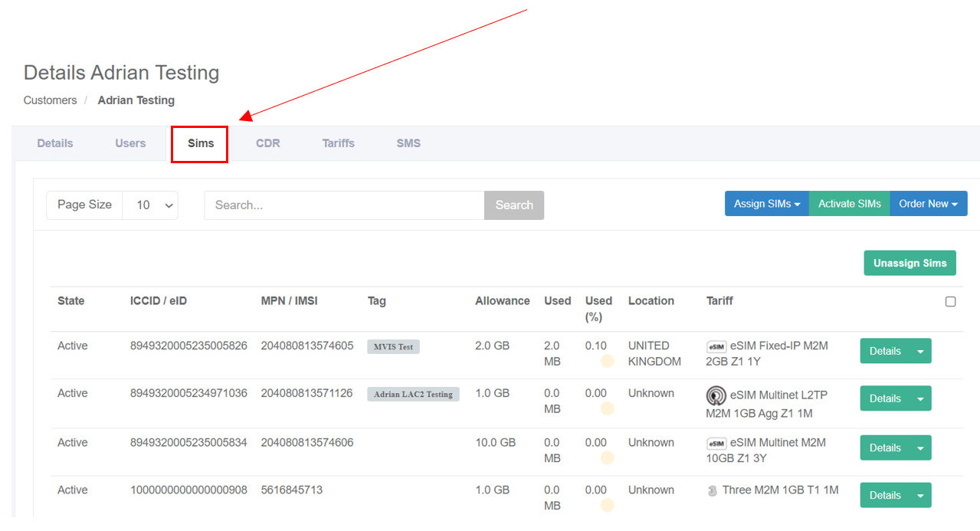Click the Allowance column header

point(503,301)
